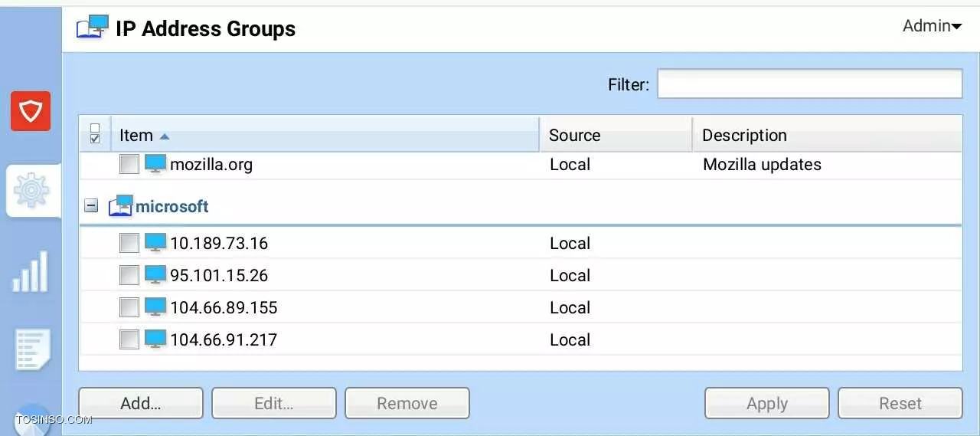Open the logs document sidebar icon
Viewport: 980px width, 436px height.
(x=32, y=350)
